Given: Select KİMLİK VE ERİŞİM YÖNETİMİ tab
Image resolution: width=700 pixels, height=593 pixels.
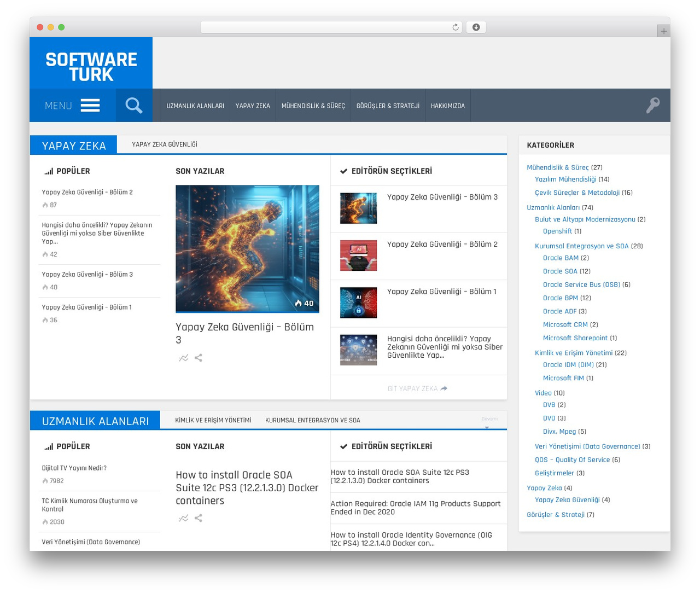Looking at the screenshot, I should tap(213, 420).
